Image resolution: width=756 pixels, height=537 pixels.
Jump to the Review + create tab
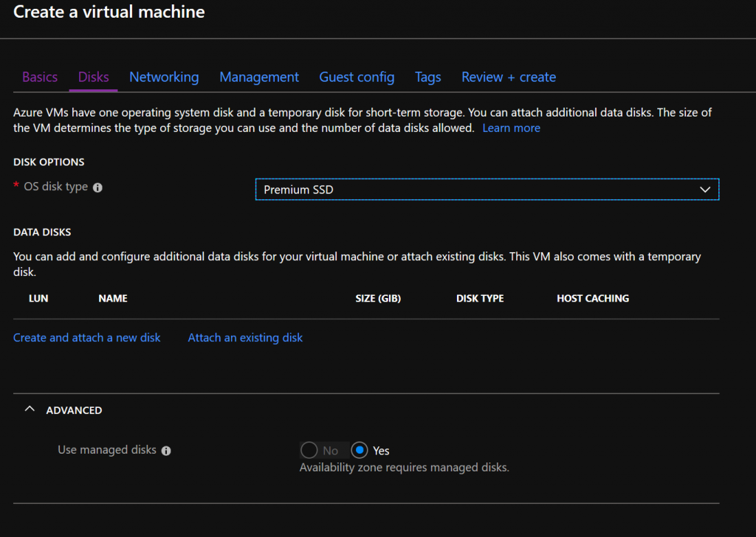(509, 77)
